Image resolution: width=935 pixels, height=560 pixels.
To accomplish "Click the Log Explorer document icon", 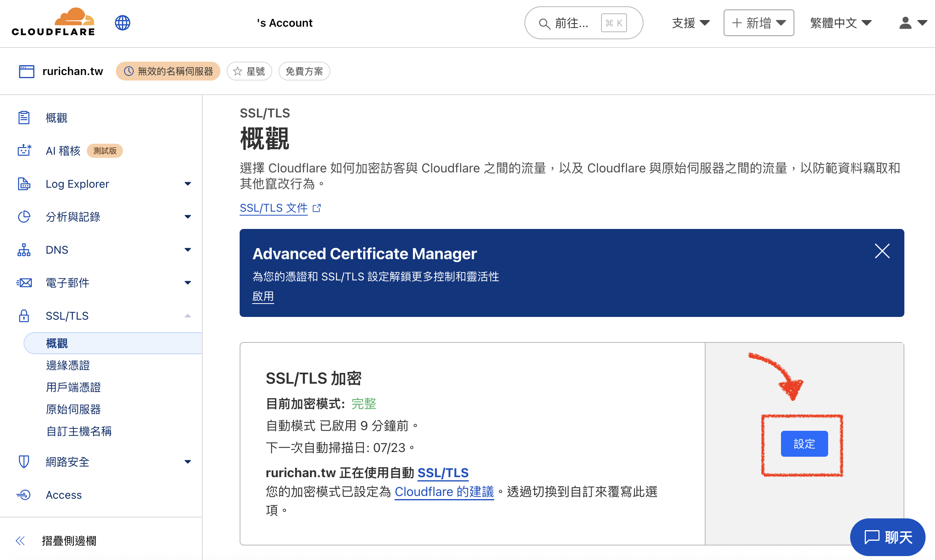I will pos(24,183).
